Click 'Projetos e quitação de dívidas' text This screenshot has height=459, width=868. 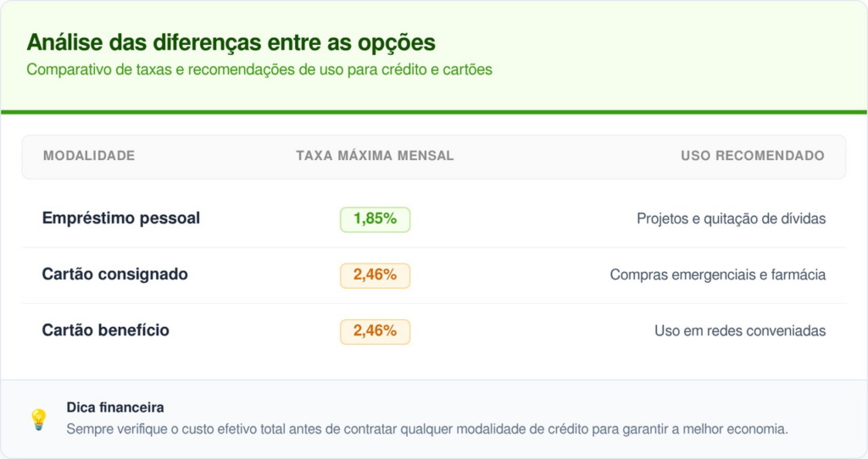pos(731,219)
